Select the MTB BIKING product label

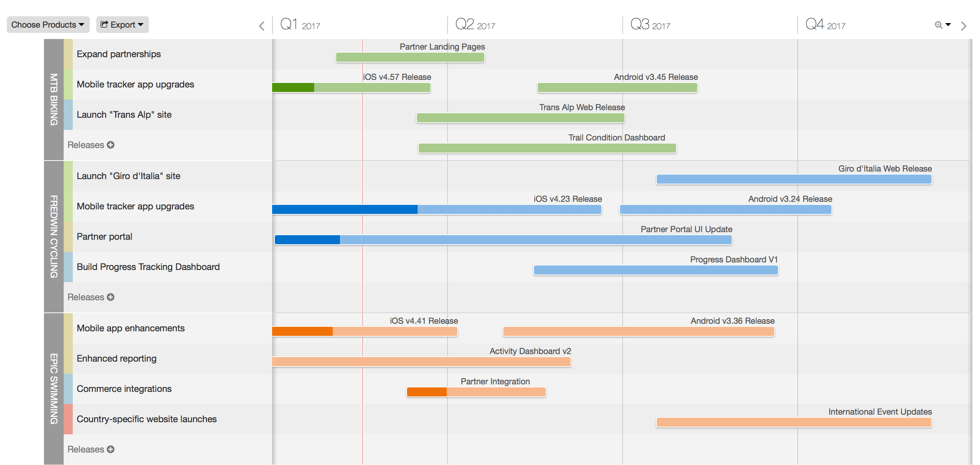point(54,100)
